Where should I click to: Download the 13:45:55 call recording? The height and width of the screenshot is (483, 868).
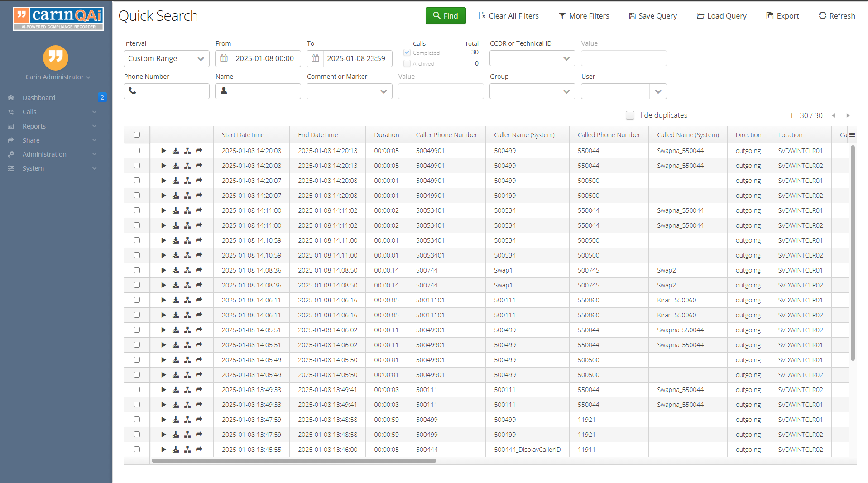click(x=176, y=450)
